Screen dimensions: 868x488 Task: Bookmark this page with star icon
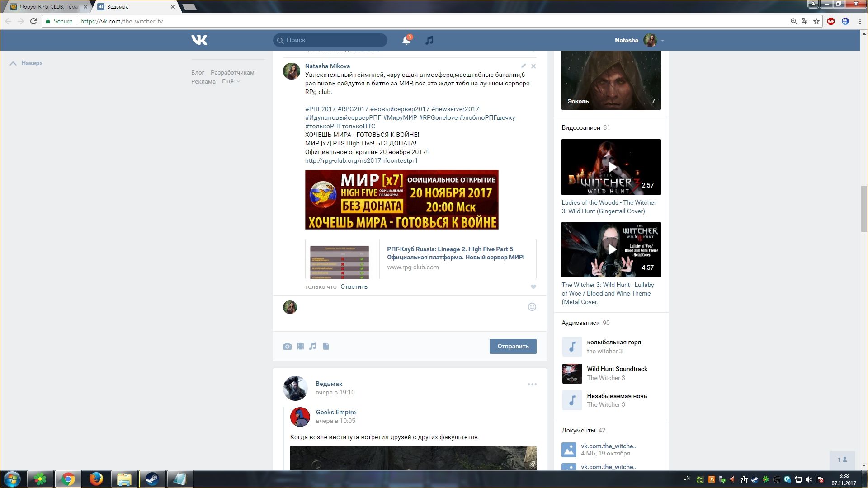[816, 21]
